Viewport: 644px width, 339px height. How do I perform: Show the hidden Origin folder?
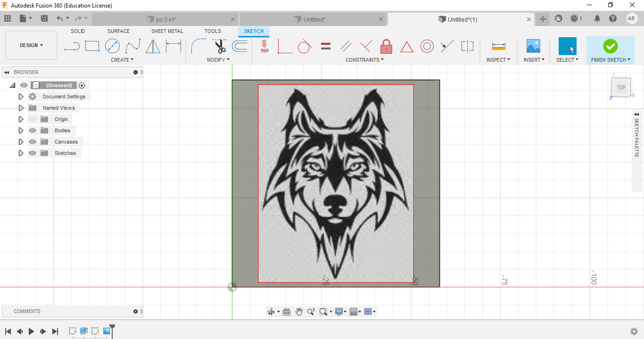point(33,119)
